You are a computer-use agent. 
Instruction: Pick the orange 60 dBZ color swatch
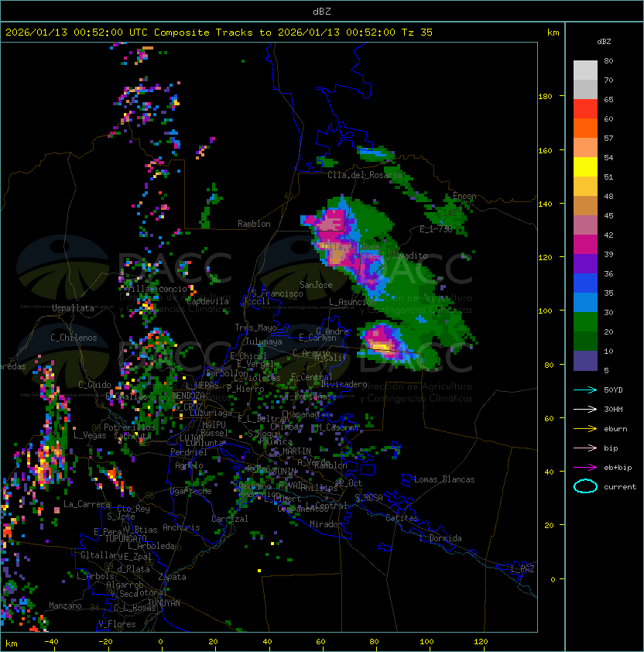point(585,128)
